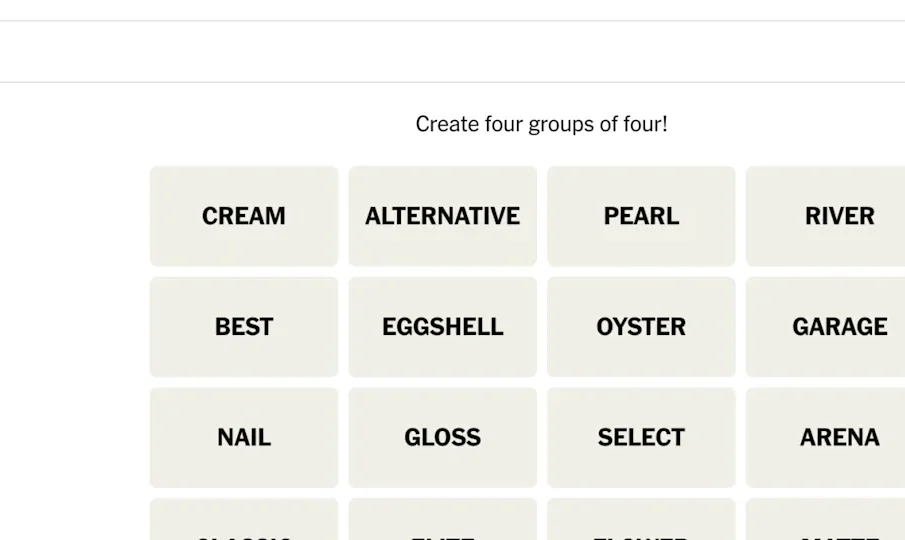Click the empty strip above the top divider
Image resolution: width=905 pixels, height=540 pixels.
(452, 9)
